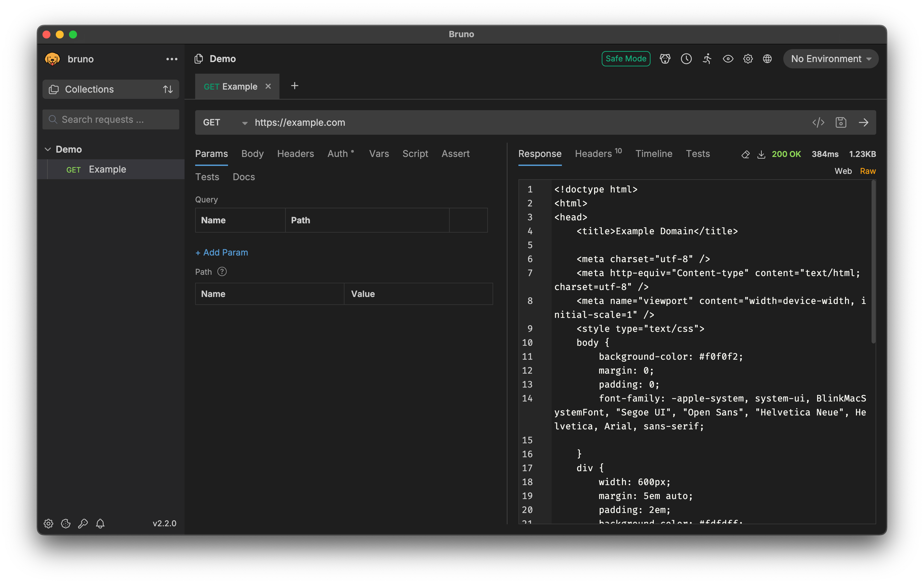Screen dimensions: 924x584
Task: Generate code snippet using the </> icon
Action: click(x=818, y=122)
